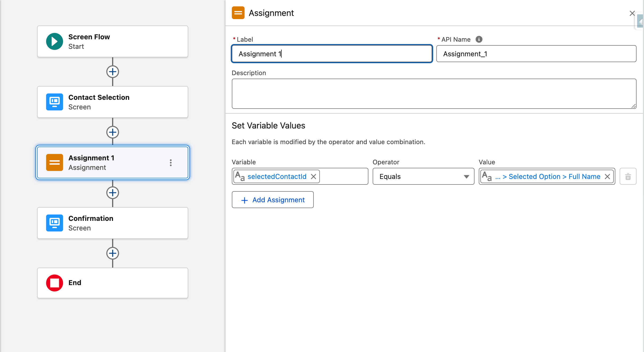Add element before the End node
Viewport: 644px width, 352px height.
113,253
